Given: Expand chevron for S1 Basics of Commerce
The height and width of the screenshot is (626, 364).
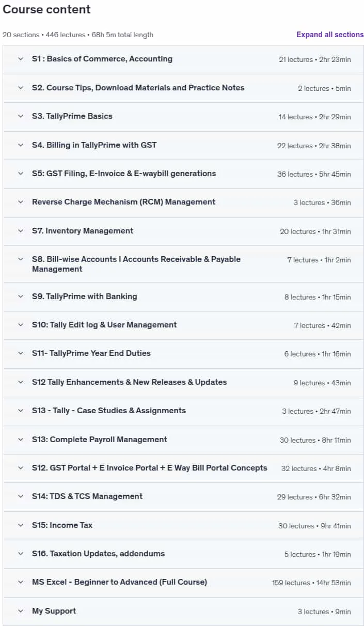Looking at the screenshot, I should [x=21, y=59].
